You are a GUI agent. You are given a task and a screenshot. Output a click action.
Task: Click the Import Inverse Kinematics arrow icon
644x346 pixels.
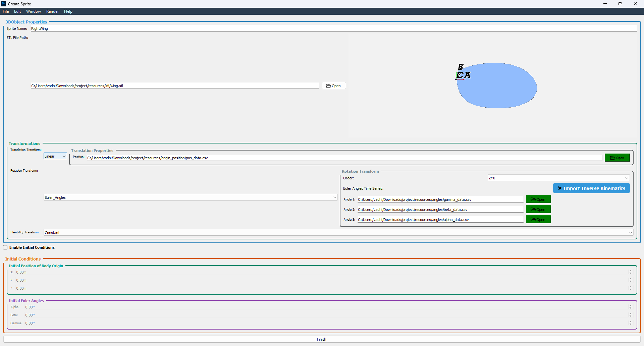click(559, 188)
